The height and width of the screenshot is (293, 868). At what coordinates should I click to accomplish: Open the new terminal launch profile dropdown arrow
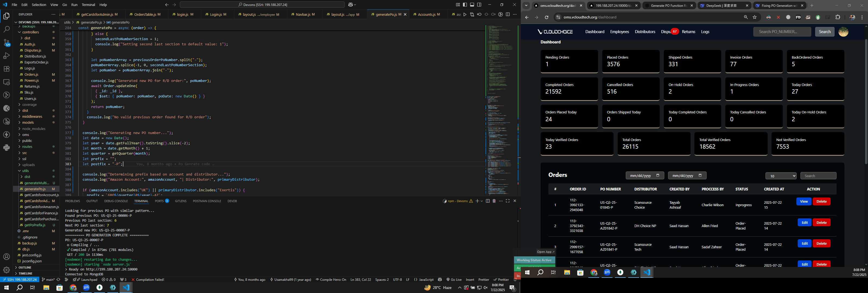pyautogui.click(x=481, y=201)
